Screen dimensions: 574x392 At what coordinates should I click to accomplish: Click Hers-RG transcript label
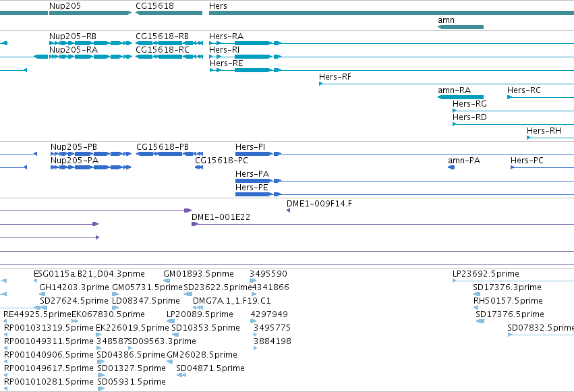[469, 104]
